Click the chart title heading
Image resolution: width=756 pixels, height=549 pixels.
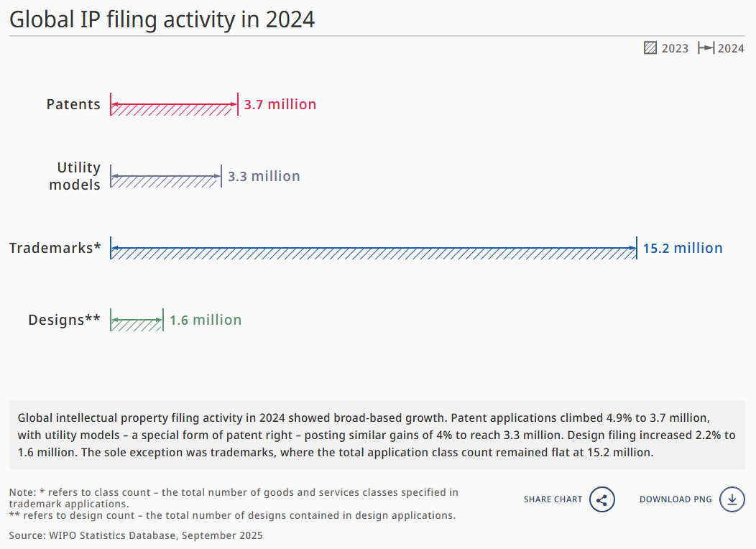click(x=162, y=19)
